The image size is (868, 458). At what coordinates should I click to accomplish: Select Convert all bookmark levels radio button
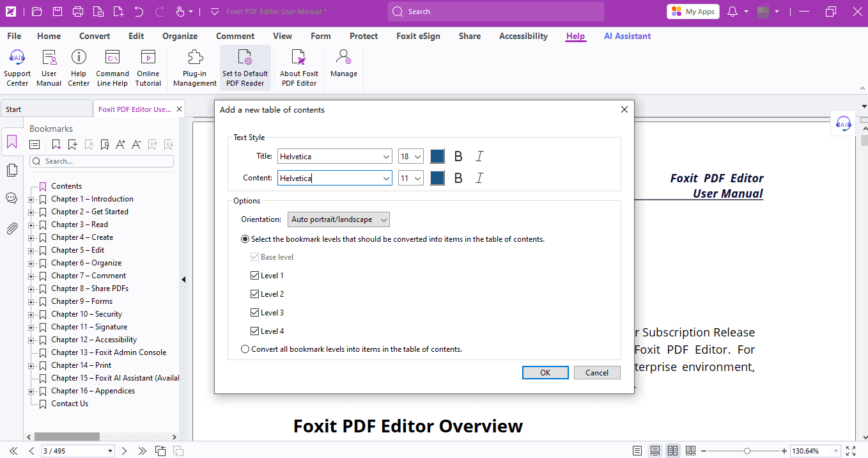[245, 349]
